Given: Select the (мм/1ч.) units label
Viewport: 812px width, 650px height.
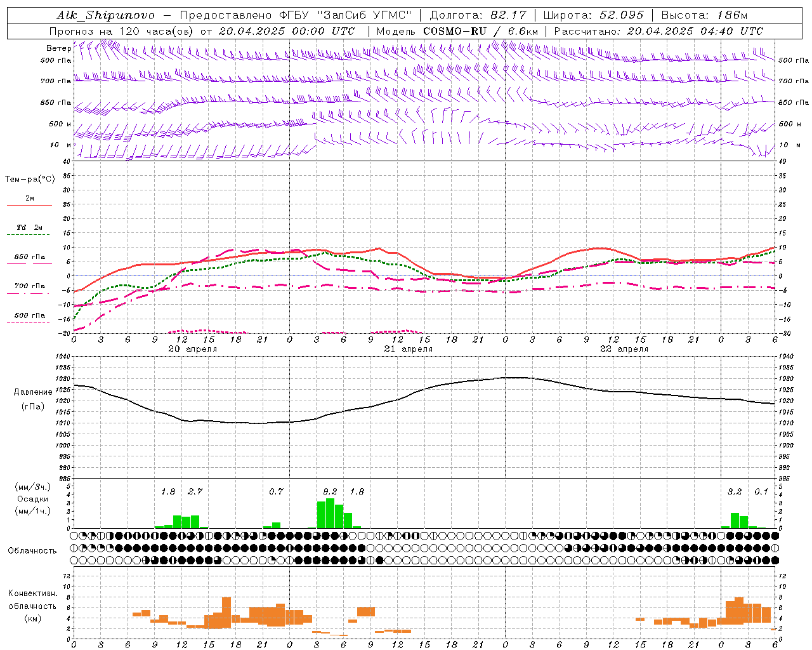Looking at the screenshot, I should [33, 511].
